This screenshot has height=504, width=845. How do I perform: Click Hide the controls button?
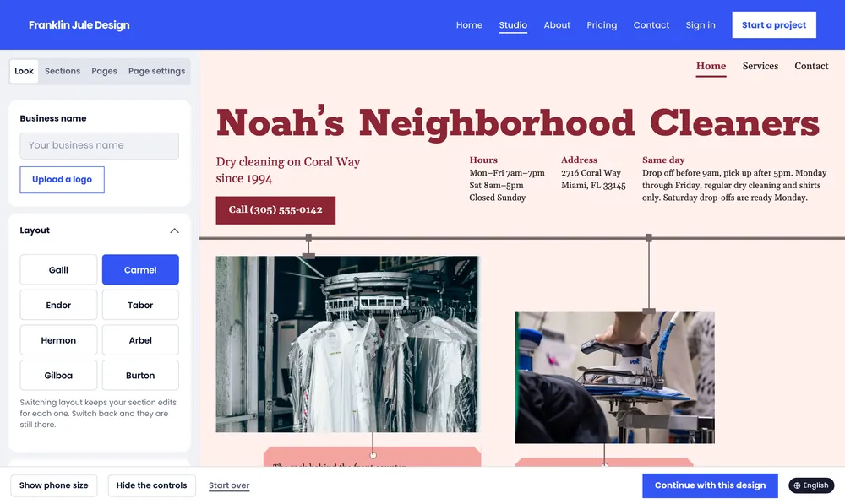tap(152, 485)
